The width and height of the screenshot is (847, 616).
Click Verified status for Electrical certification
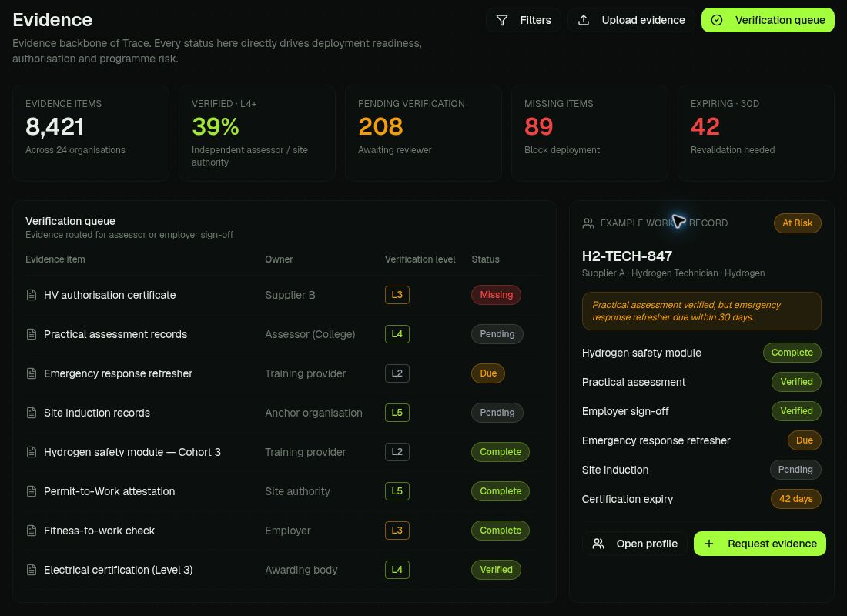tap(496, 570)
